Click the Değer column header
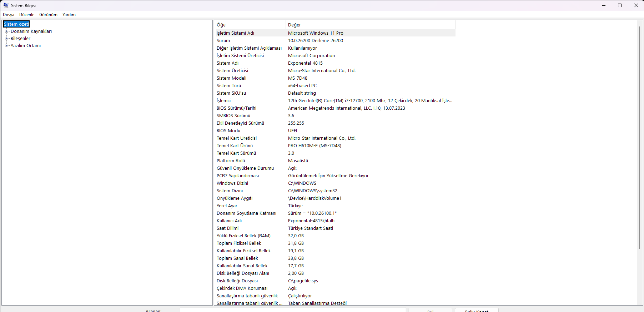Screen dimensions: 644x312 [371, 25]
